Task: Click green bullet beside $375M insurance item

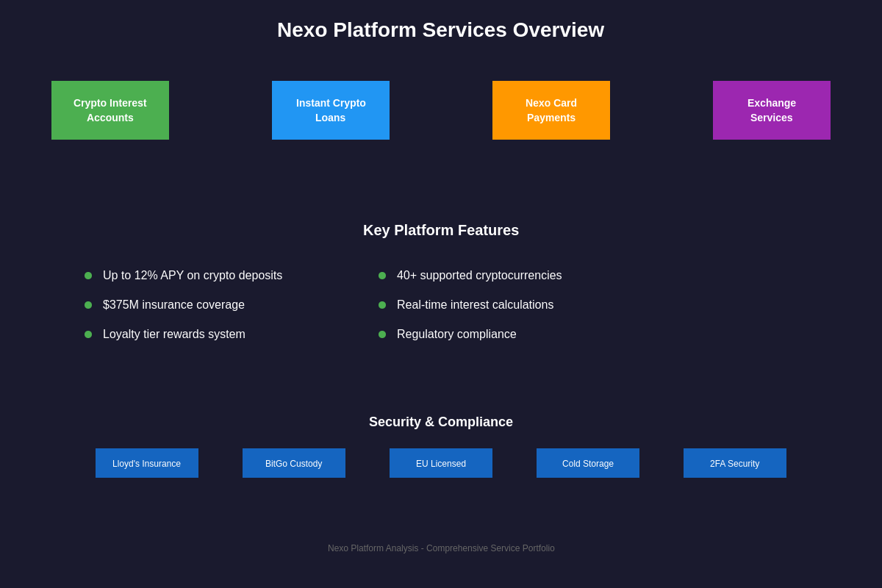Action: [88, 305]
